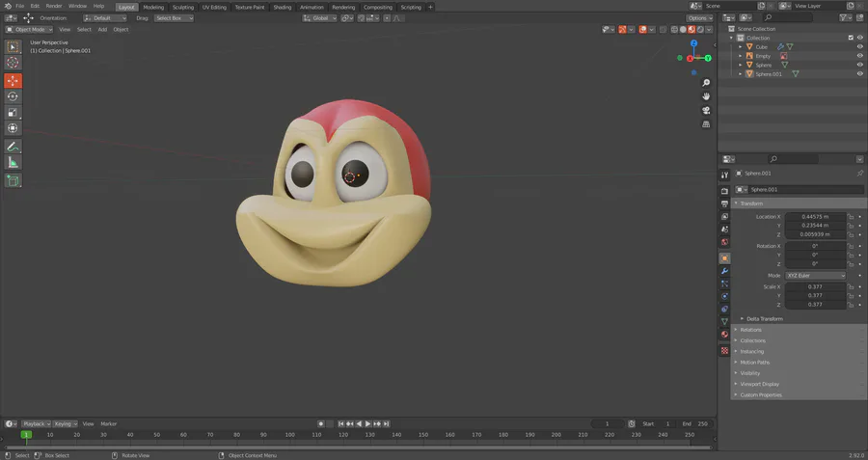Open the Material properties tab
The width and height of the screenshot is (868, 460).
point(724,335)
